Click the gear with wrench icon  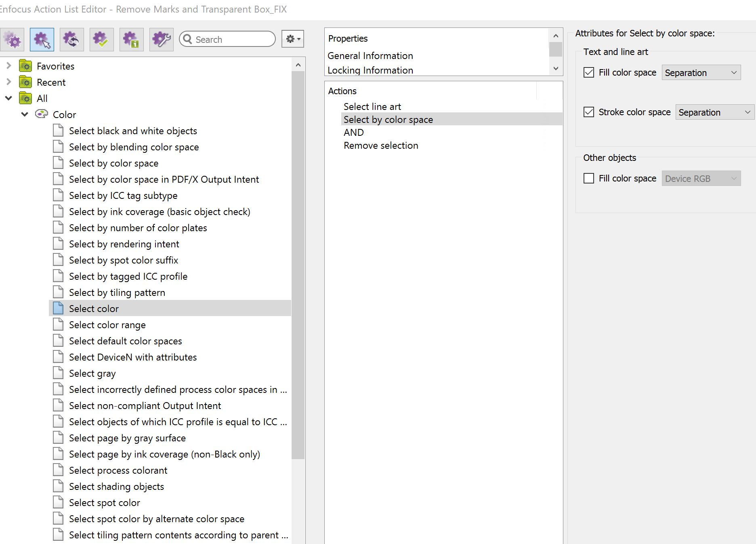point(162,40)
